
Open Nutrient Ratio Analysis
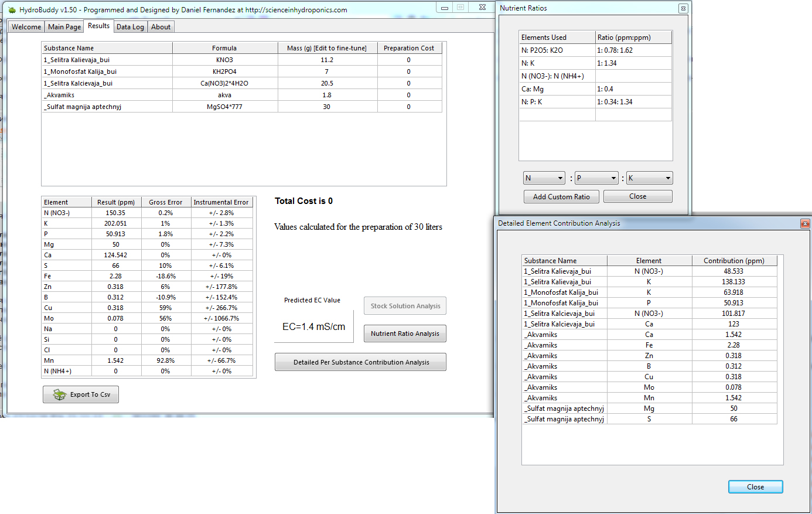pyautogui.click(x=405, y=333)
